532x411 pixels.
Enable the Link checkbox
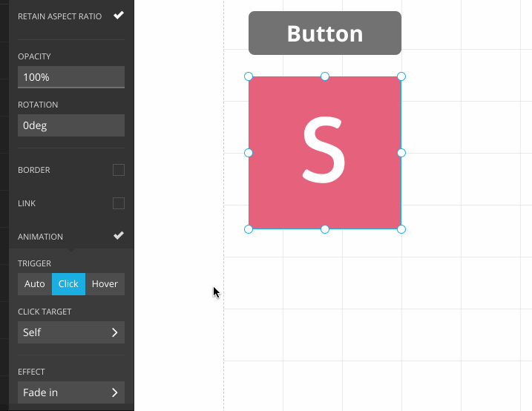pyautogui.click(x=119, y=203)
